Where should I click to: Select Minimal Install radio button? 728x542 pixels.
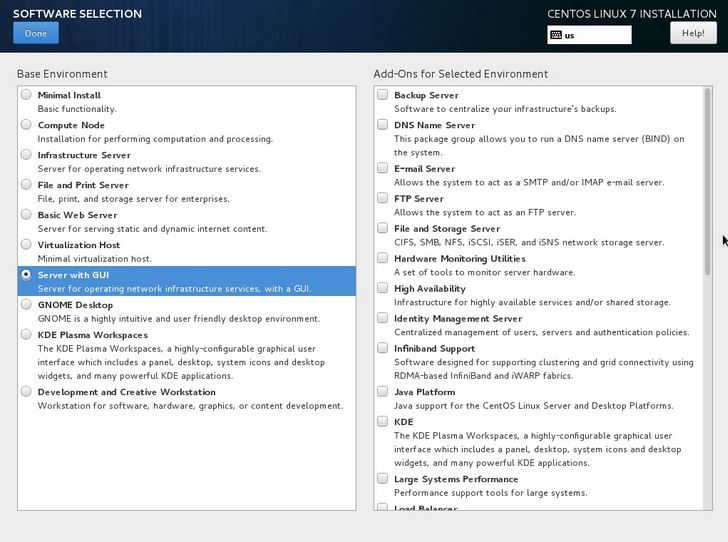pos(26,95)
